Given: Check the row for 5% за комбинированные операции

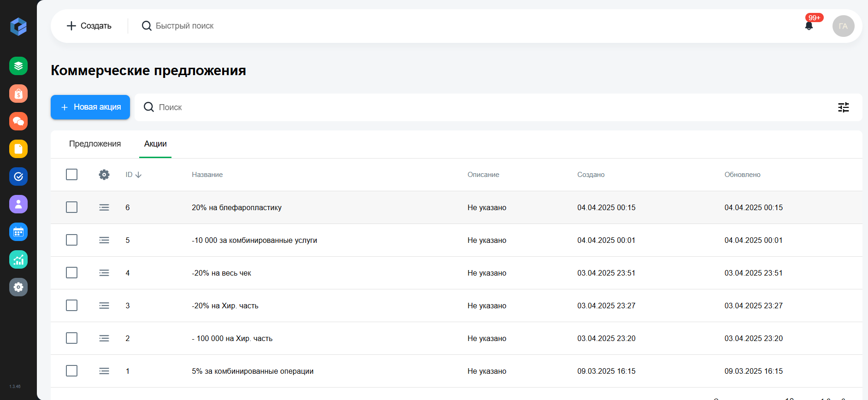Looking at the screenshot, I should 71,371.
